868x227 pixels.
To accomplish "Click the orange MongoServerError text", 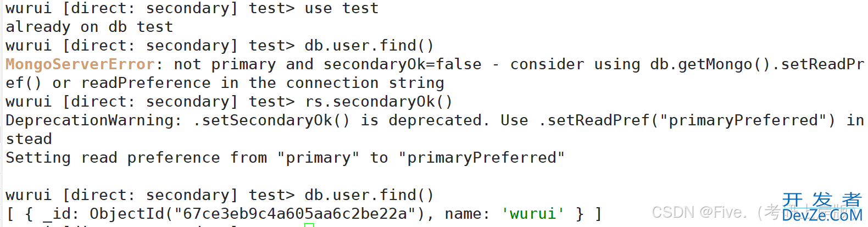I will [x=80, y=64].
